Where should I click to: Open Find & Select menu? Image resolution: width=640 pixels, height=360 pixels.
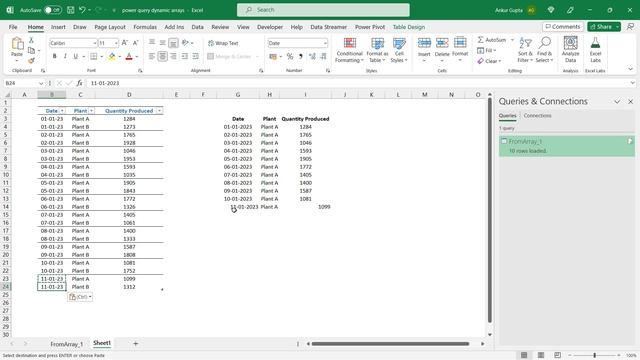(544, 50)
